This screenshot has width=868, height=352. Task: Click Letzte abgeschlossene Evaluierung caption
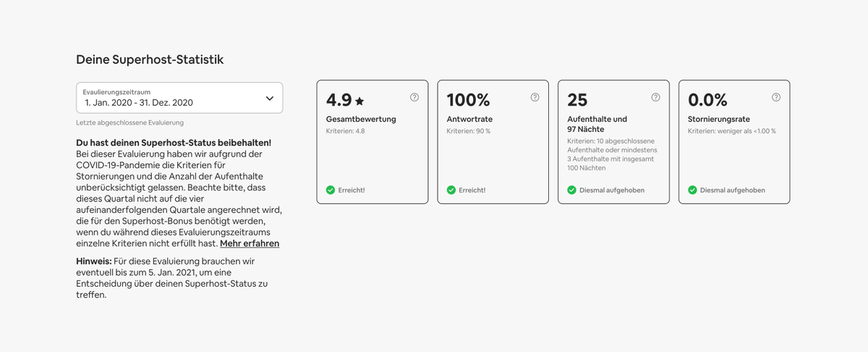[130, 122]
